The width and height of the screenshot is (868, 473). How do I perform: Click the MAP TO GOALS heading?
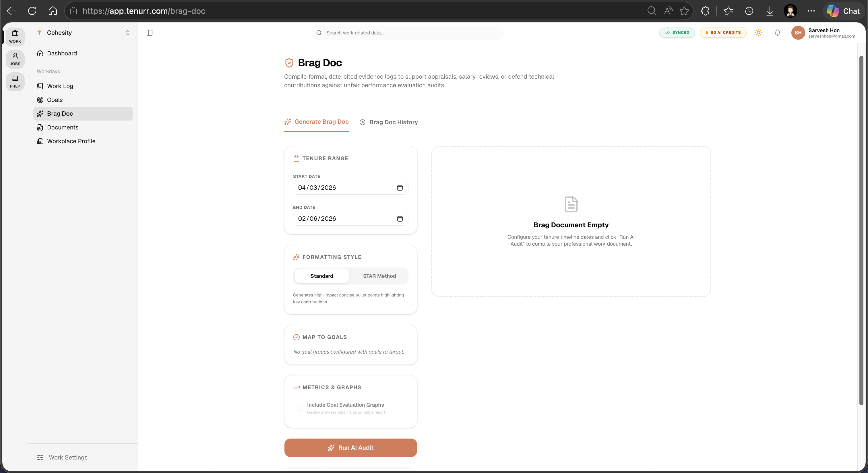click(324, 337)
